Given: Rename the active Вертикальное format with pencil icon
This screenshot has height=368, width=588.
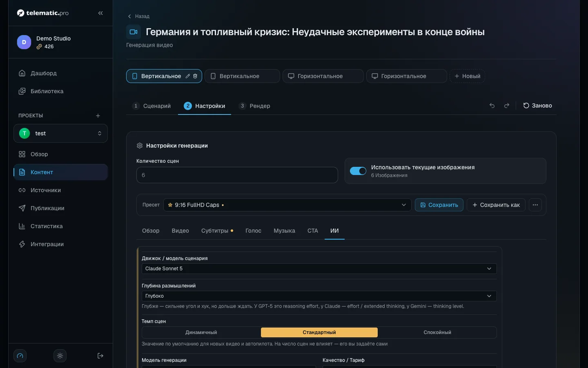Looking at the screenshot, I should 188,76.
